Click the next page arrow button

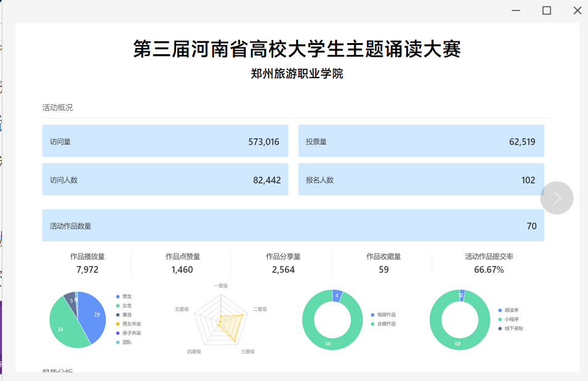[557, 198]
